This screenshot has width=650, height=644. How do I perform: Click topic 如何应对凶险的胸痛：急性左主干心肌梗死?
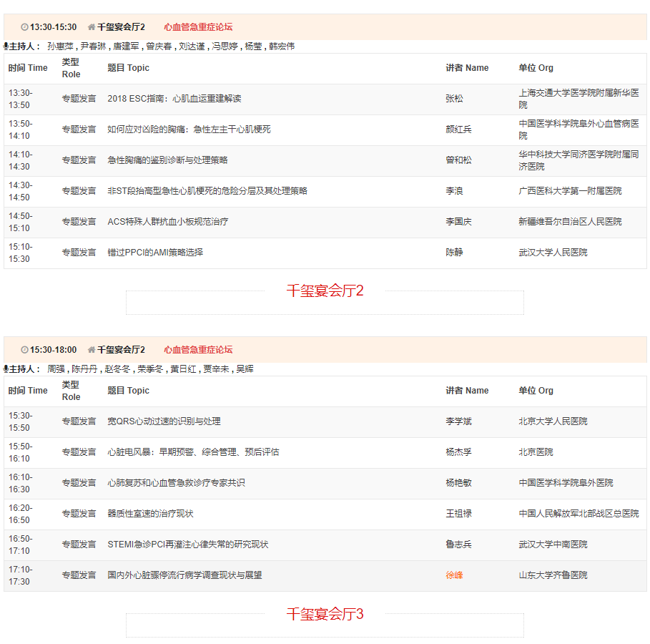click(189, 130)
